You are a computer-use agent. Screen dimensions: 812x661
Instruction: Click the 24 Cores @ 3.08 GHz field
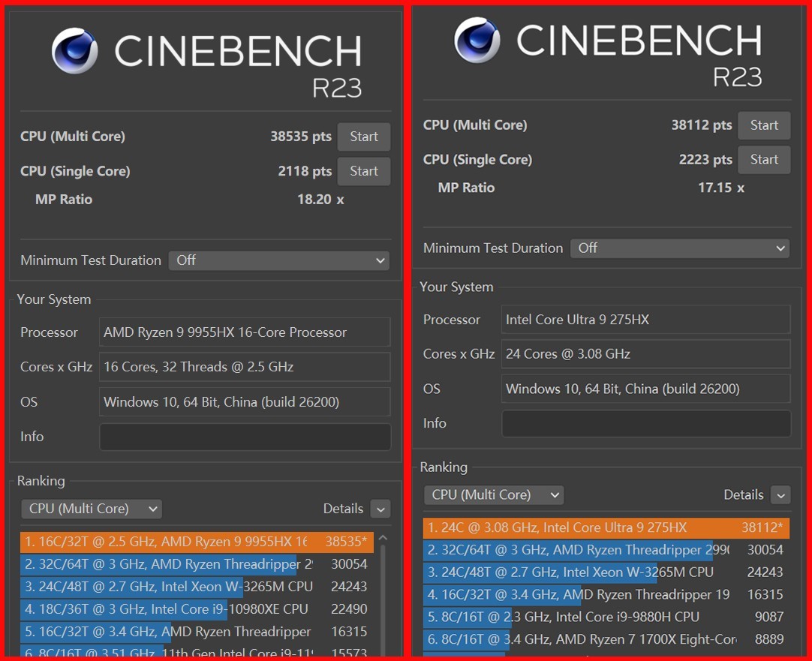645,354
